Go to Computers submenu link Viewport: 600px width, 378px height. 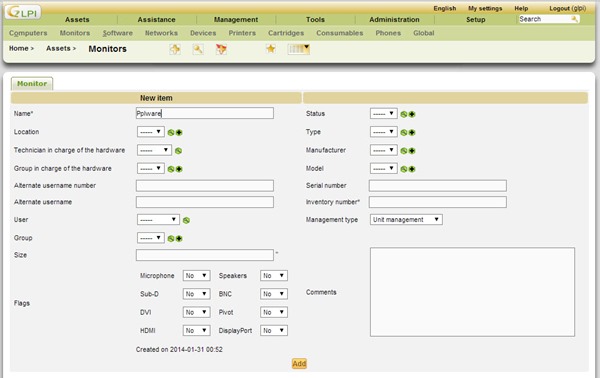(28, 33)
